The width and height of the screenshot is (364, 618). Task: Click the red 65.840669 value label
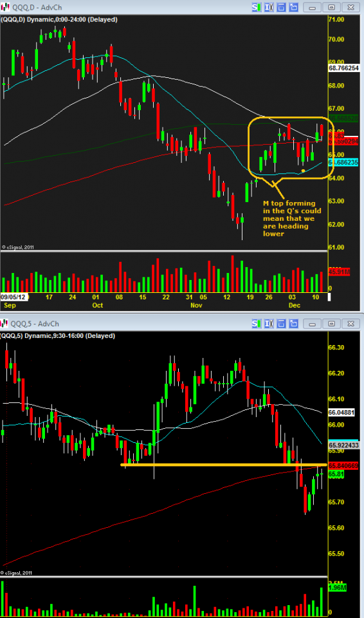344,465
